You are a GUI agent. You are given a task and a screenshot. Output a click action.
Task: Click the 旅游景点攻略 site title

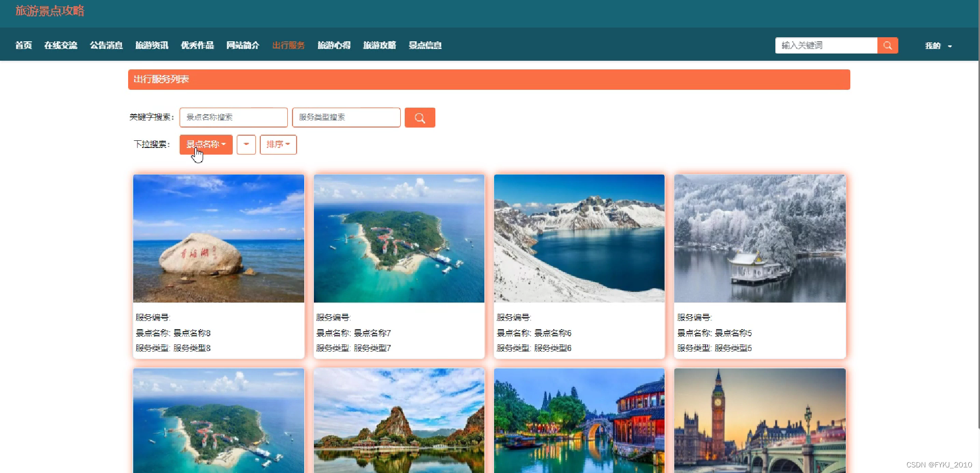pyautogui.click(x=50, y=11)
